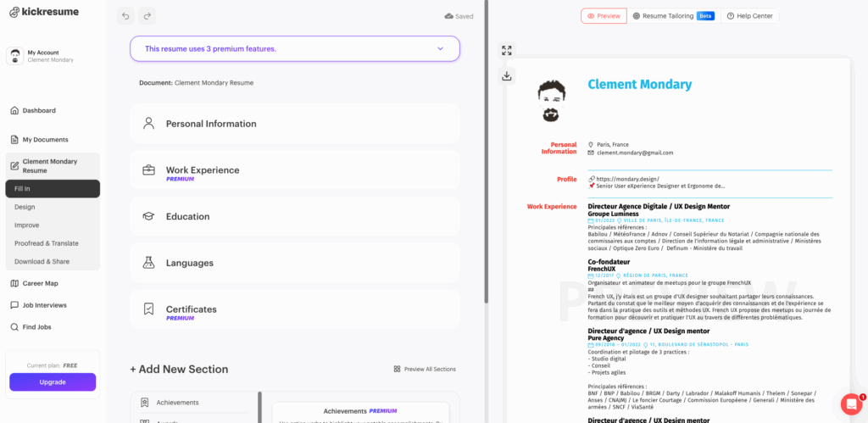
Task: Click the section list scrollbar
Action: tap(259, 407)
